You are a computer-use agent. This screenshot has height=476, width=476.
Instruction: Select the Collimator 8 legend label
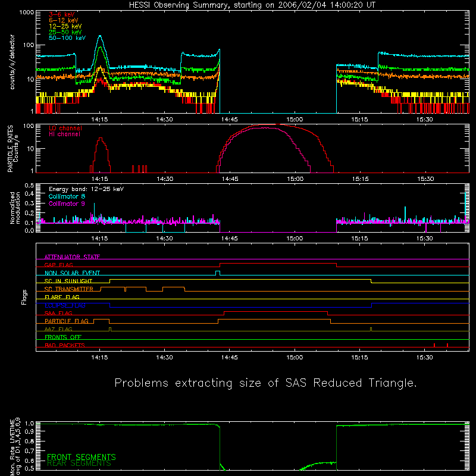point(67,196)
